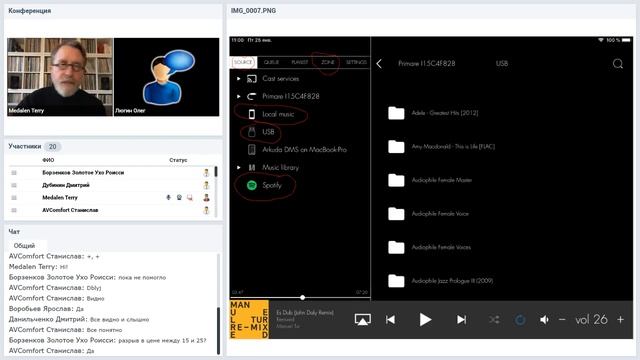Click Борзенков Золотое Ухо Роисси user status icon

tap(206, 173)
